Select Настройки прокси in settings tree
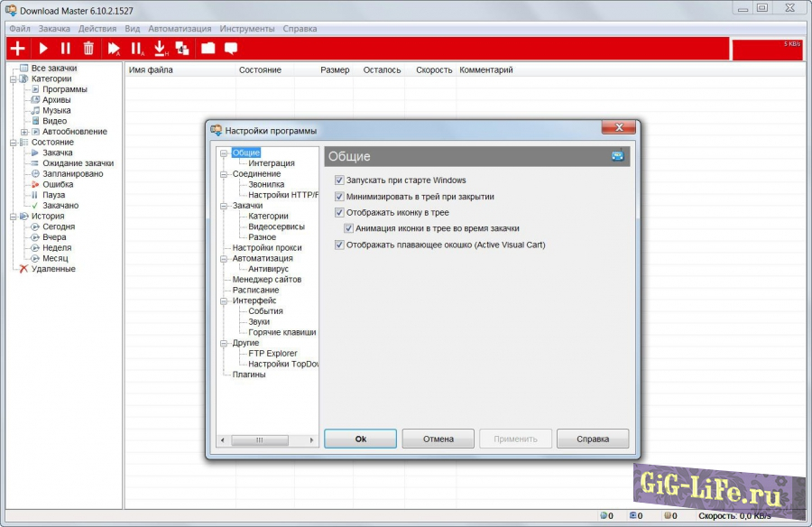This screenshot has height=527, width=812. 266,247
